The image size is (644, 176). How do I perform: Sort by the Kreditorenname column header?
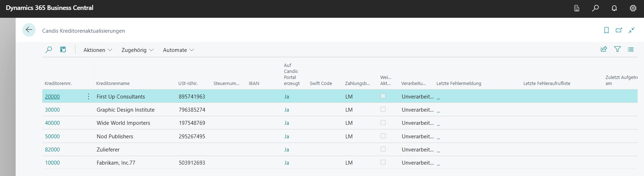[x=113, y=84]
